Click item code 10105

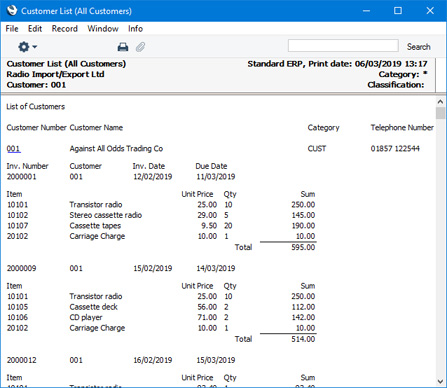[x=18, y=307]
